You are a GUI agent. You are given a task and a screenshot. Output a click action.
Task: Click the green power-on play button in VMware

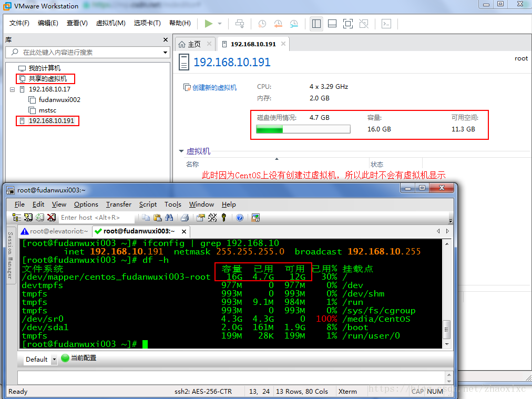208,24
